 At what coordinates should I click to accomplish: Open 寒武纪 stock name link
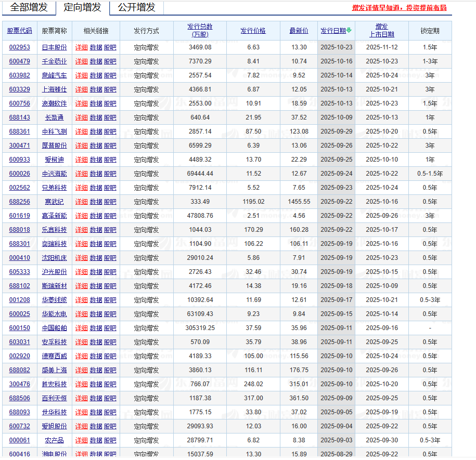tap(54, 202)
